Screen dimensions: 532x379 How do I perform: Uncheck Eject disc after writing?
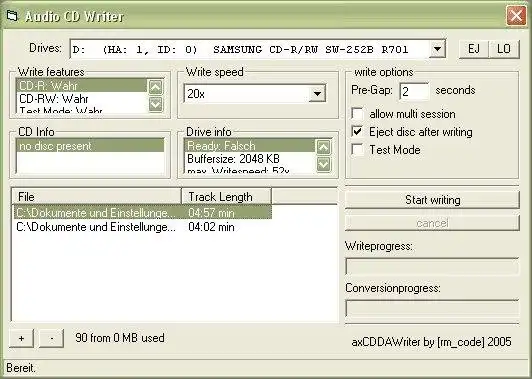(358, 132)
